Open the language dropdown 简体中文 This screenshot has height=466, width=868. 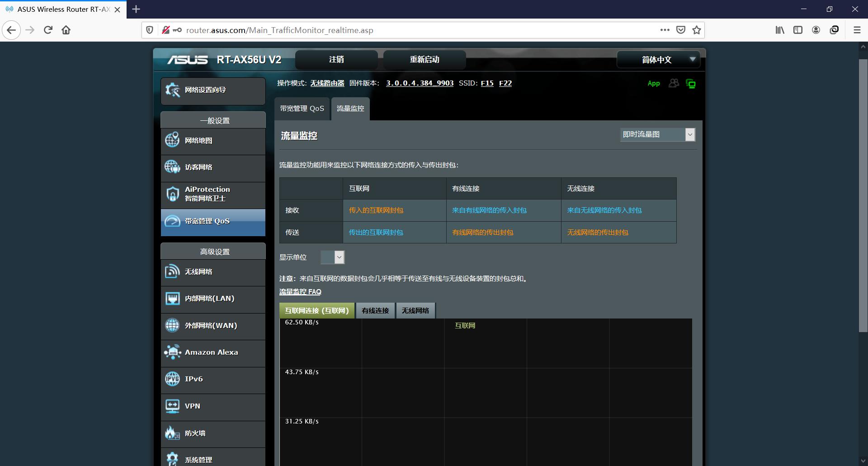click(x=658, y=60)
